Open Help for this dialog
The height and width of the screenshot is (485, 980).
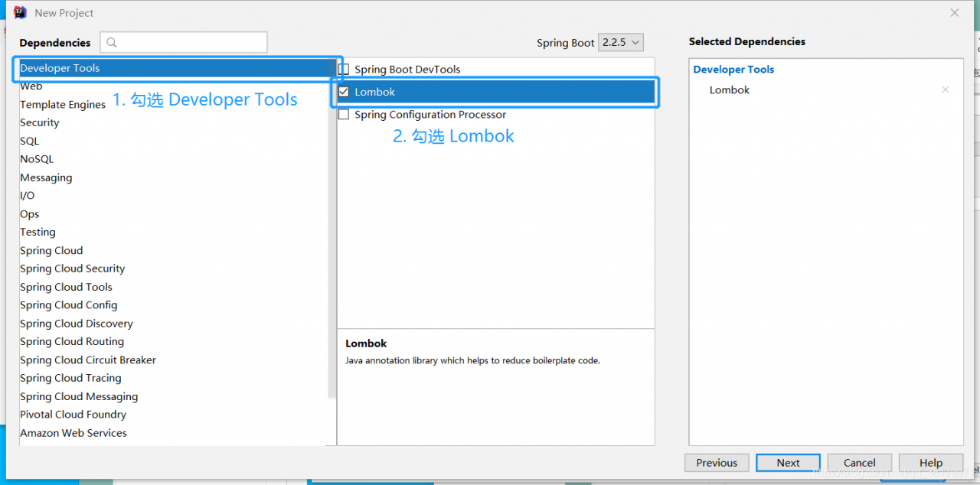point(931,463)
